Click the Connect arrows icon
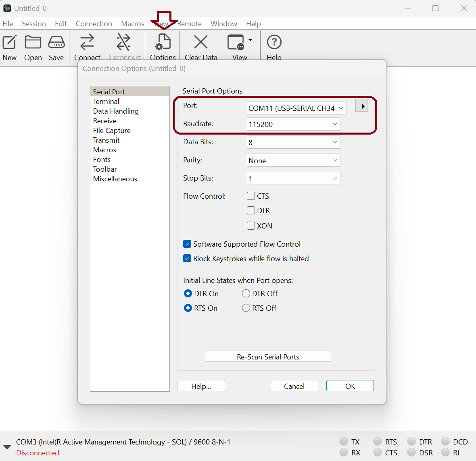 pyautogui.click(x=87, y=42)
